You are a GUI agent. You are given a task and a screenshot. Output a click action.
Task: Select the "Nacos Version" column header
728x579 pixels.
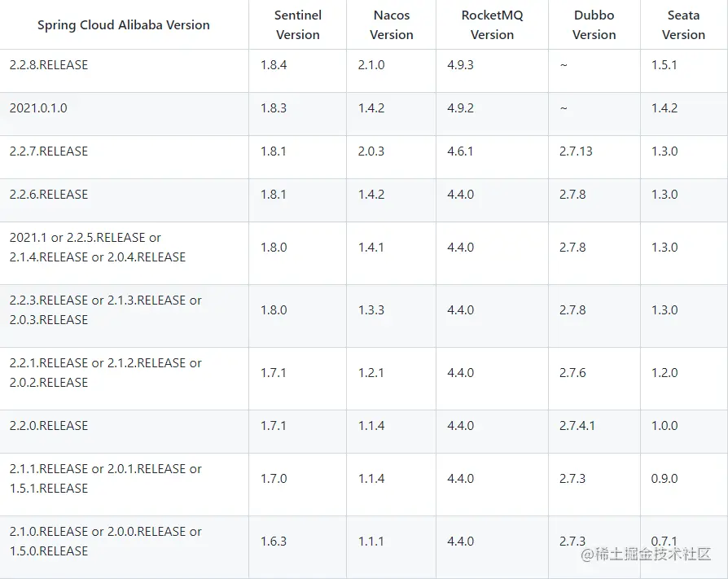pyautogui.click(x=392, y=25)
